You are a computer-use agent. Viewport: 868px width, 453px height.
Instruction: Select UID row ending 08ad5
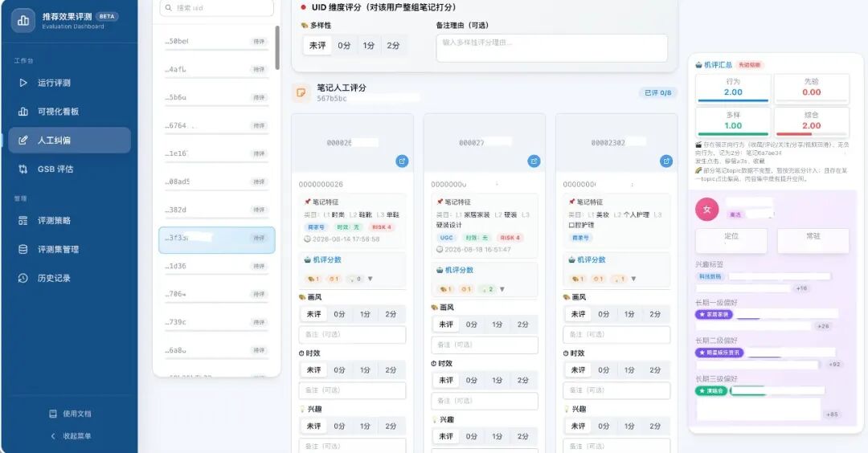[x=216, y=182]
